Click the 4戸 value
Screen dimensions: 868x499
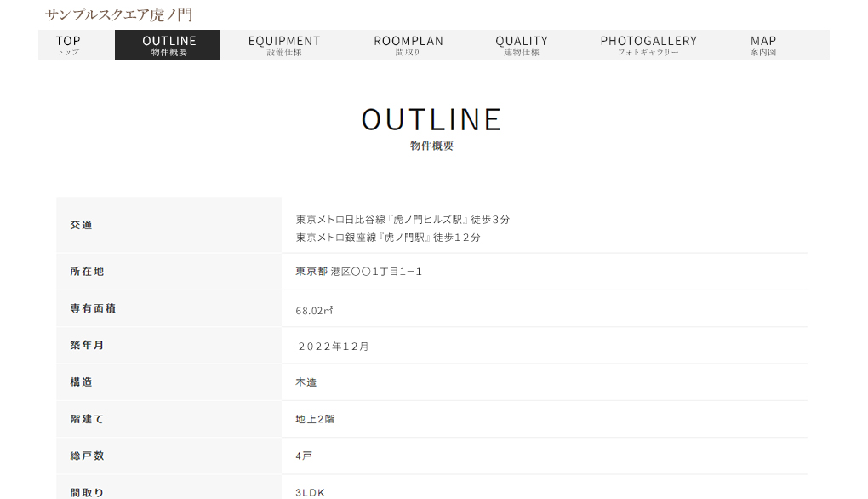(304, 456)
